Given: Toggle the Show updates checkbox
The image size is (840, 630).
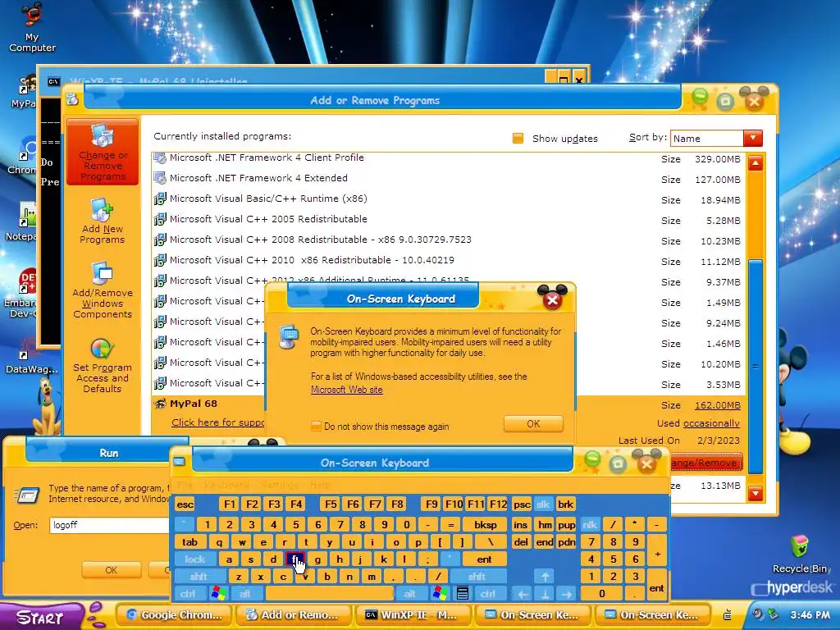Looking at the screenshot, I should tap(518, 138).
